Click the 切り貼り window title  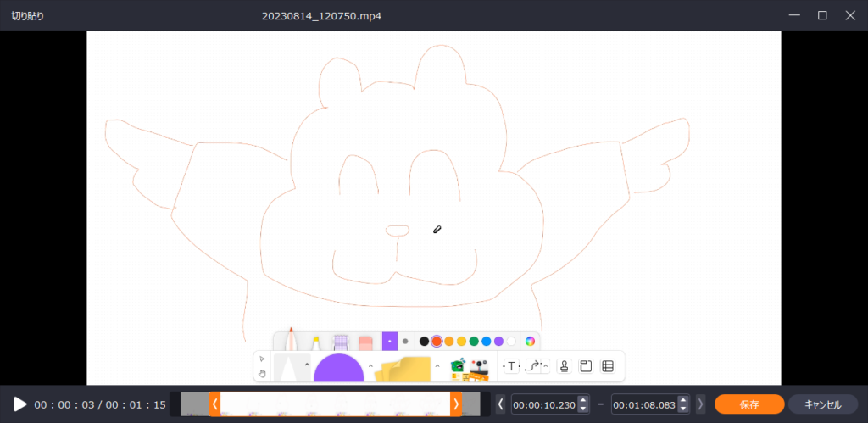pos(28,16)
